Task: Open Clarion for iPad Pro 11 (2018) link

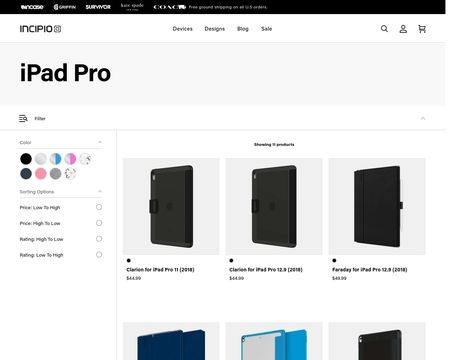Action: pos(160,269)
